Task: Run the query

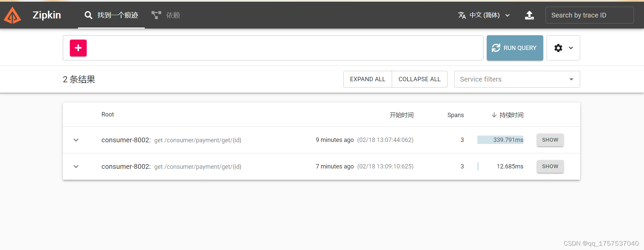Action: 515,48
